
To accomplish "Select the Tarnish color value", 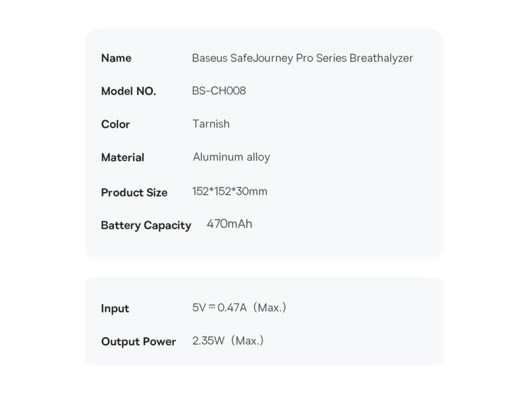I will pyautogui.click(x=211, y=124).
